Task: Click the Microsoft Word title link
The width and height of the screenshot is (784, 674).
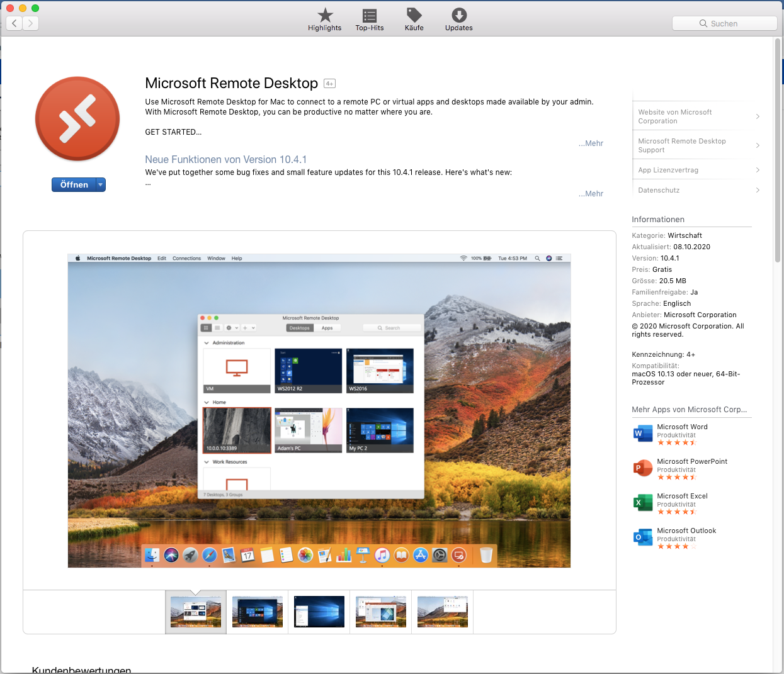Action: click(x=682, y=427)
